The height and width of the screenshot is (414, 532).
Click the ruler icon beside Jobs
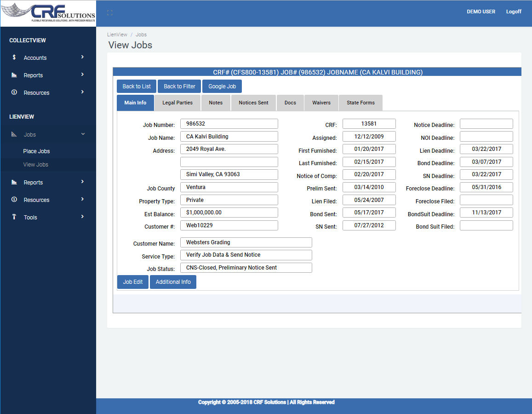[x=14, y=134]
